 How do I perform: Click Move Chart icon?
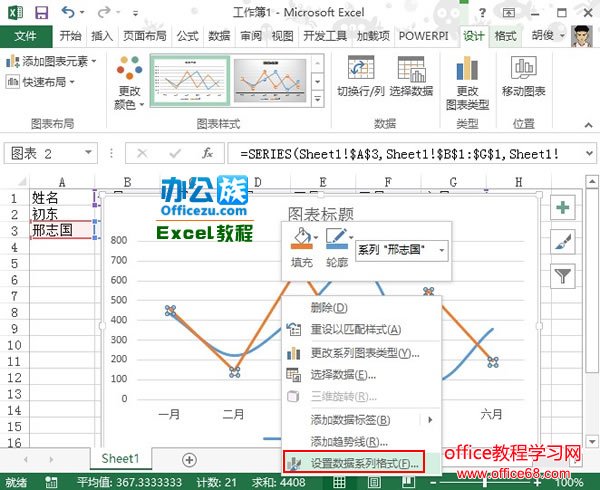523,68
